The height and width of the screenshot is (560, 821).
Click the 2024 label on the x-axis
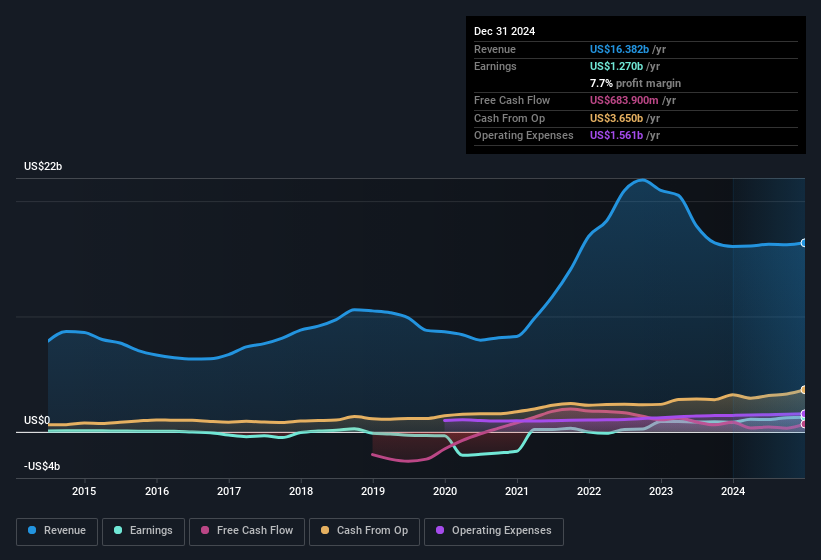[733, 491]
